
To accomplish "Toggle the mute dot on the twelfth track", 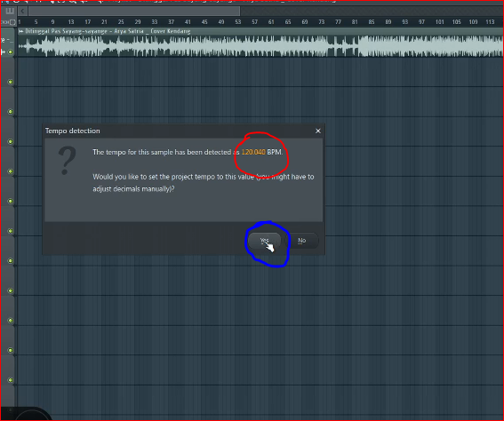I will tap(11, 380).
